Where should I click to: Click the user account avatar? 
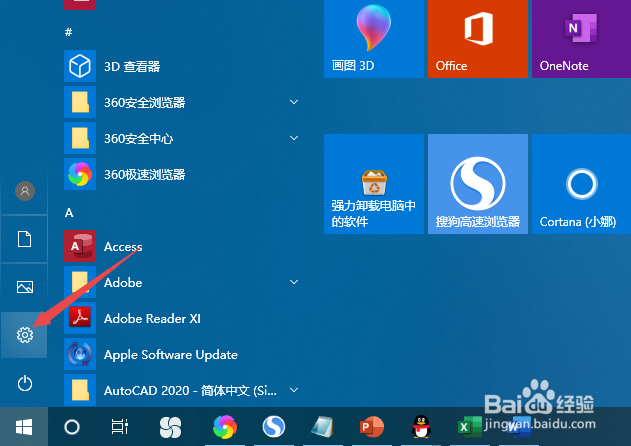[25, 191]
